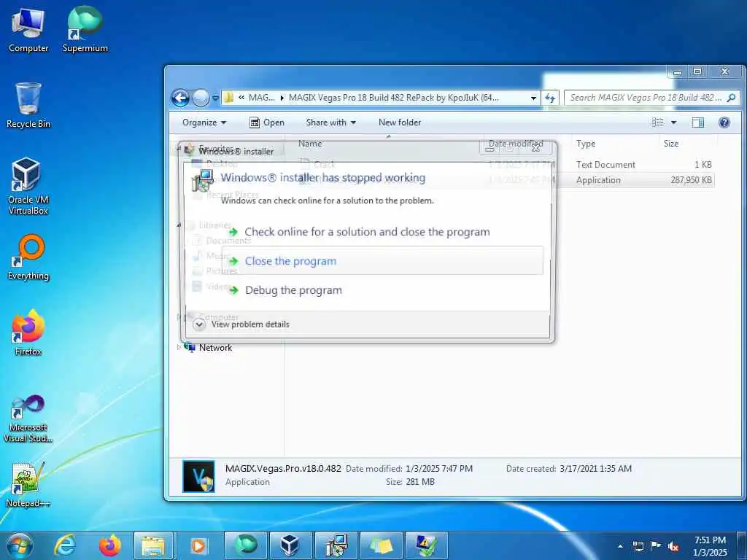Open the Windows Start orb
Viewport: 747px width, 560px height.
pos(20,545)
